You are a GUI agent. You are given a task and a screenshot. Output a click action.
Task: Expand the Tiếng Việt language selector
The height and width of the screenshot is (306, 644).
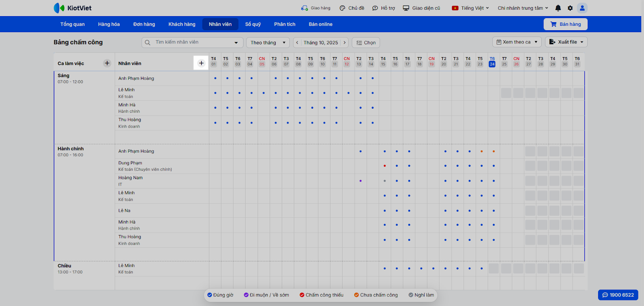click(x=470, y=8)
